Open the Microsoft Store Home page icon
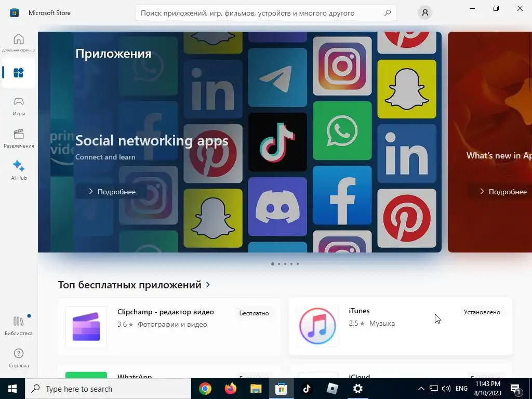532x399 pixels. 19,43
